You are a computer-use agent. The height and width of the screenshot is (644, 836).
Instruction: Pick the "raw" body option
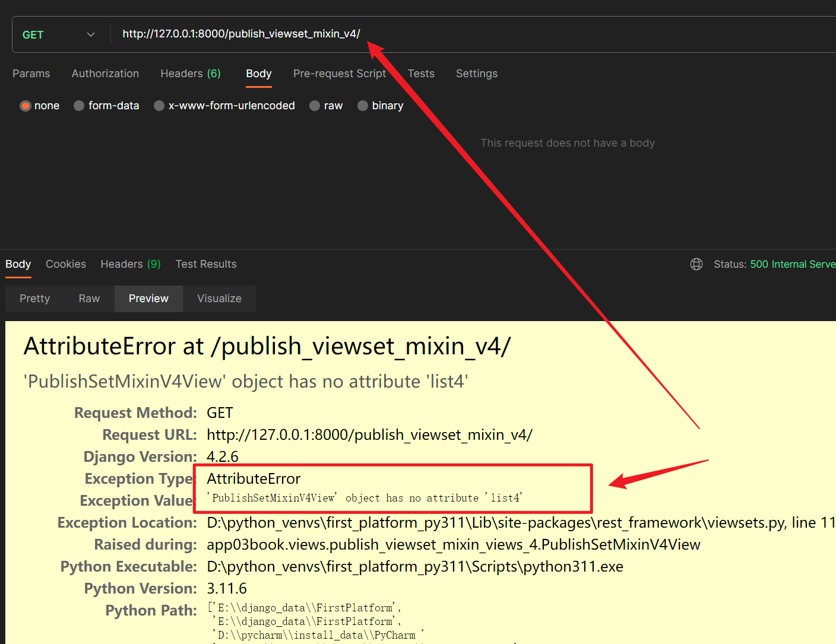(x=326, y=105)
